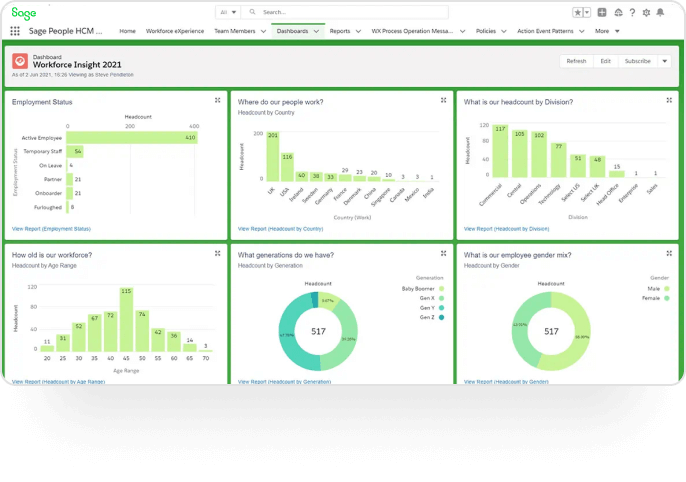Expand the headcount by Division chart

tap(668, 100)
